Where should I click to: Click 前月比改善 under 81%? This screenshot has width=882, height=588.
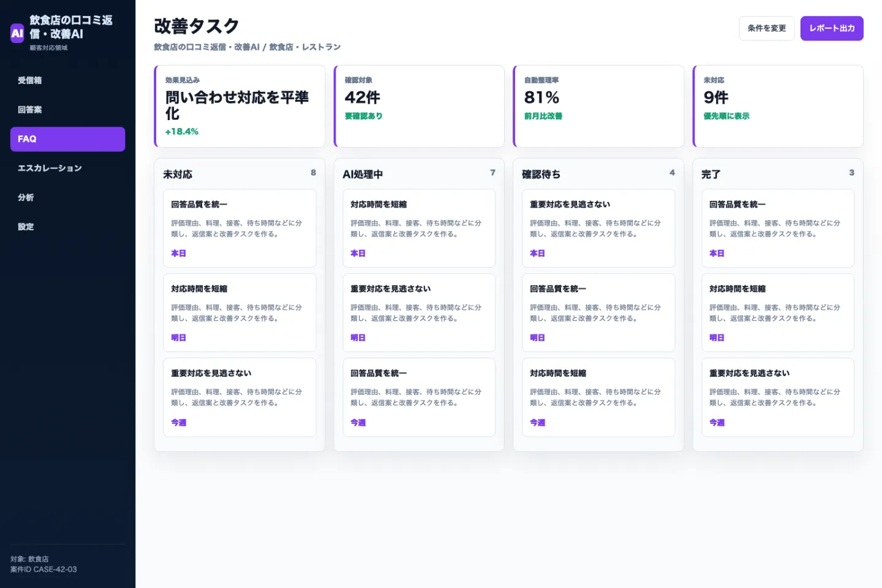tap(543, 116)
